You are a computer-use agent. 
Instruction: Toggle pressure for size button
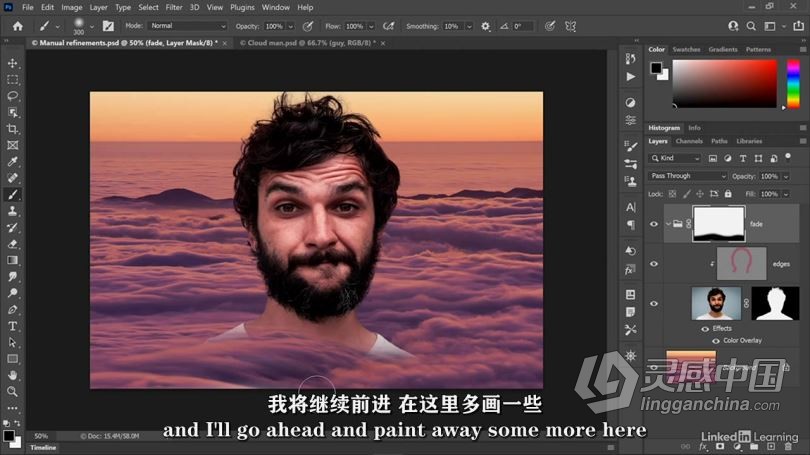click(x=550, y=26)
